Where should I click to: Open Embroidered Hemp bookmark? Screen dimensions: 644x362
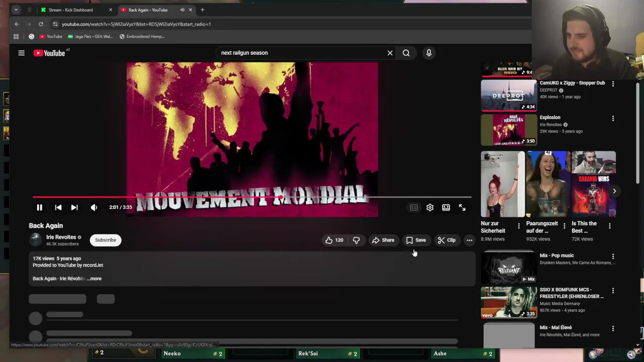(142, 36)
